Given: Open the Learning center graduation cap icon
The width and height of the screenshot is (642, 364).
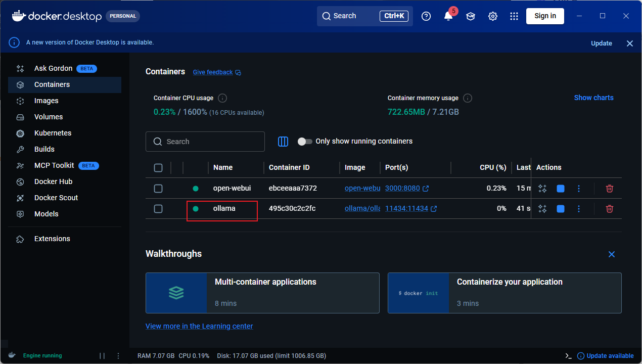Looking at the screenshot, I should 471,16.
